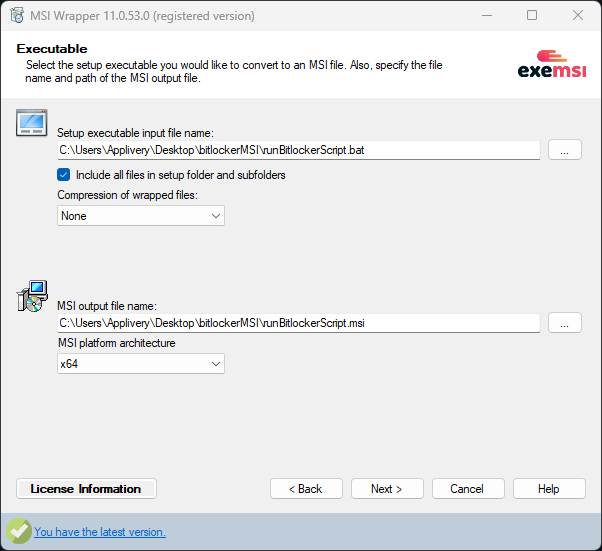Screen dimensions: 602x551
Task: Click the exemsi logo
Action: [552, 64]
